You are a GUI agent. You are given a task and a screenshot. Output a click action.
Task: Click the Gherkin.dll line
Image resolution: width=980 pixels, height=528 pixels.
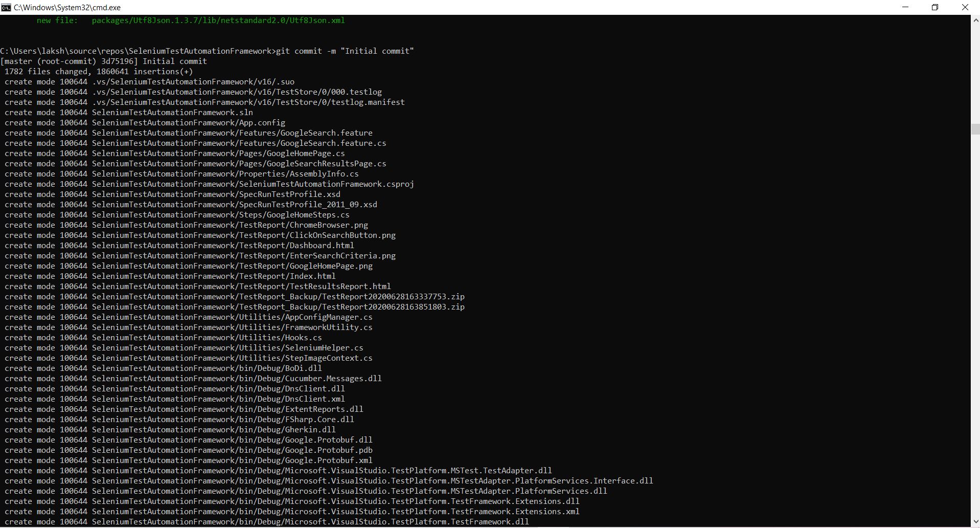click(x=170, y=430)
